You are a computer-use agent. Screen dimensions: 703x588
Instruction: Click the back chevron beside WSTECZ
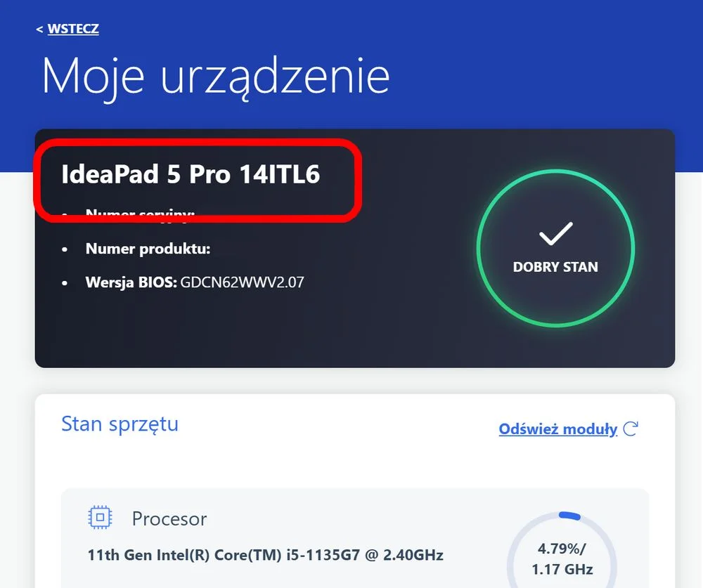(39, 30)
